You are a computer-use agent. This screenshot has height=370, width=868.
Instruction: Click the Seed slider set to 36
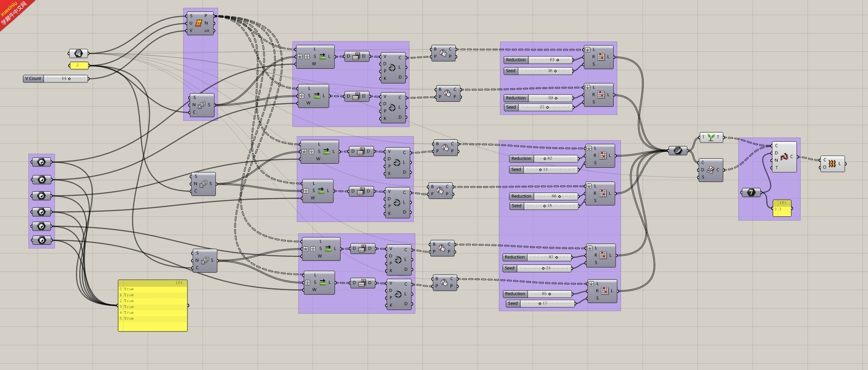(x=538, y=71)
